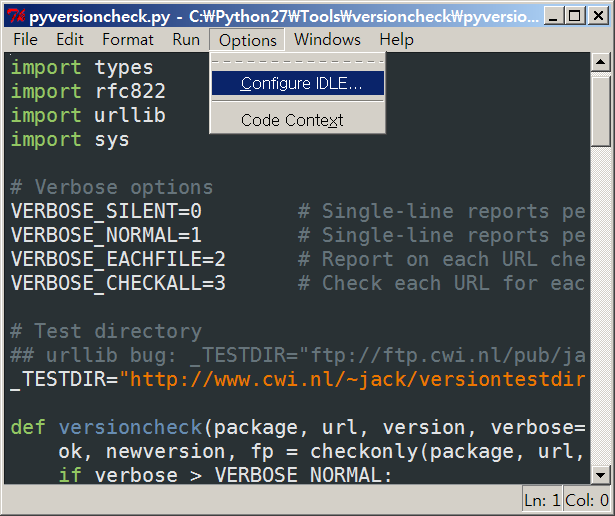
Task: Click the scrollbar up arrow
Action: click(600, 62)
